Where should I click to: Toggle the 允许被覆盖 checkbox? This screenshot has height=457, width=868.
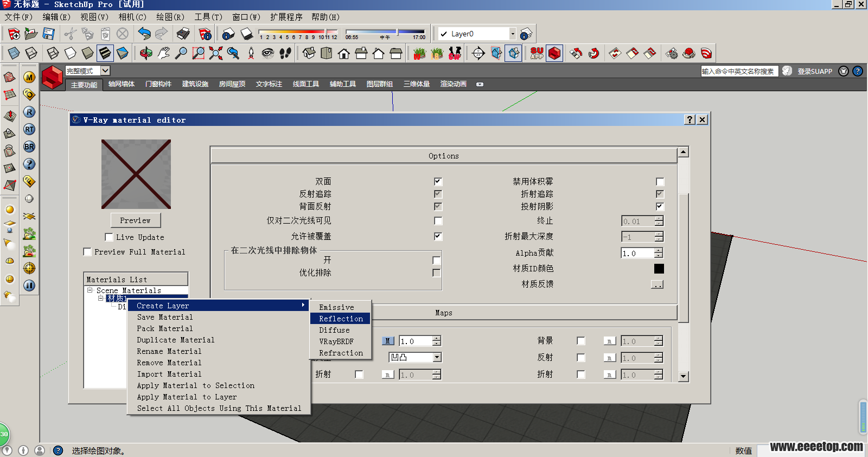438,236
